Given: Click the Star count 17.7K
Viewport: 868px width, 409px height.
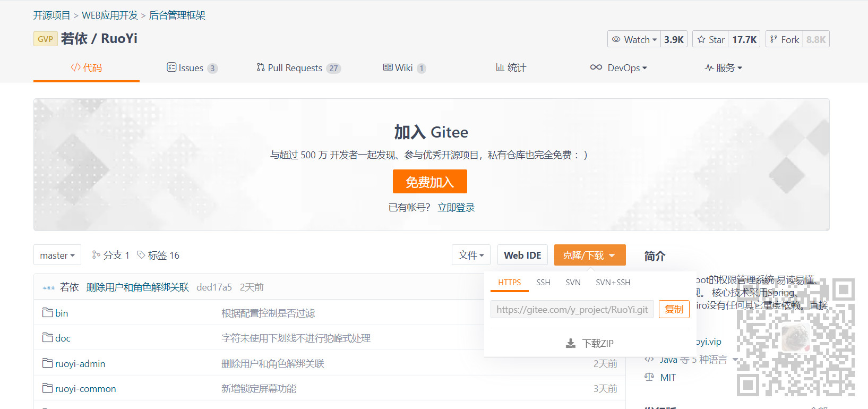Looking at the screenshot, I should click(x=744, y=39).
